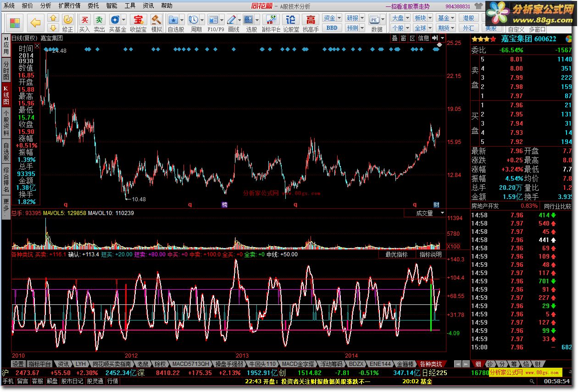Click the colorful home grid icon
578x392 pixels.
point(15,23)
